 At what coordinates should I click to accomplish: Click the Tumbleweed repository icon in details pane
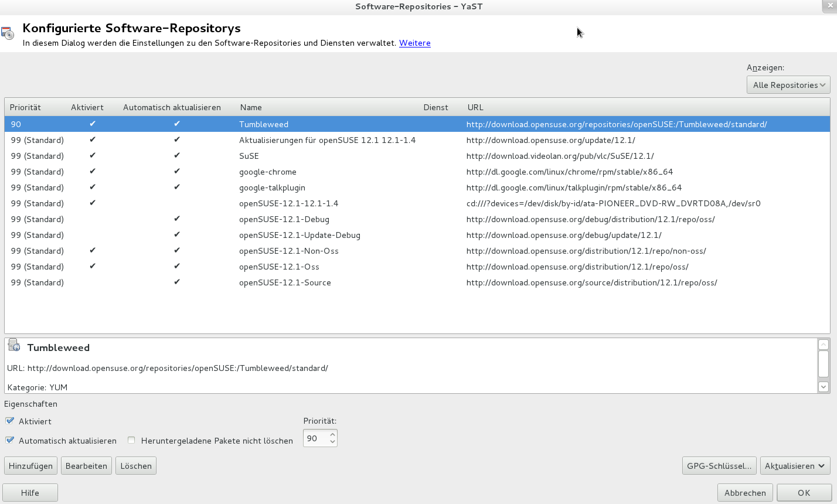[14, 345]
